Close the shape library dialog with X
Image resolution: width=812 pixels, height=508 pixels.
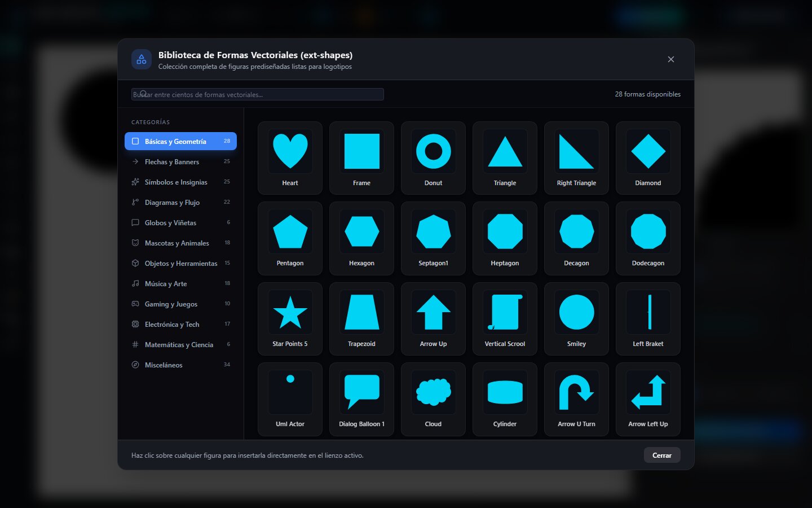671,59
